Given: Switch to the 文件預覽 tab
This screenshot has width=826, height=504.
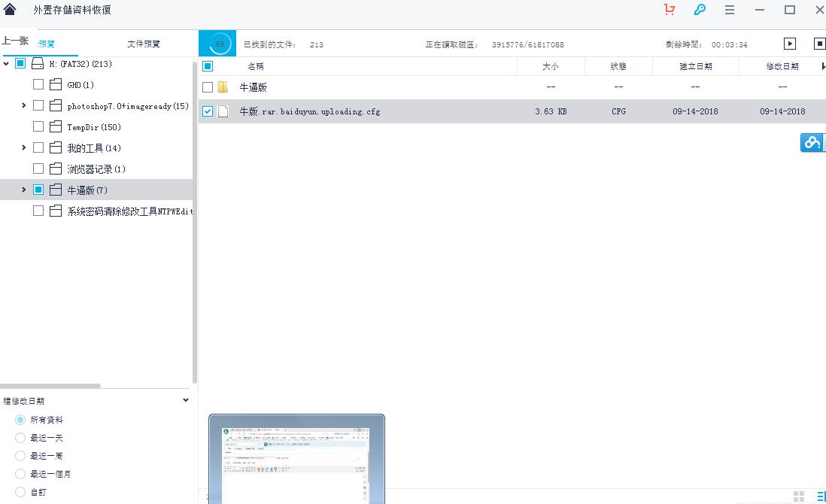Looking at the screenshot, I should (x=143, y=44).
